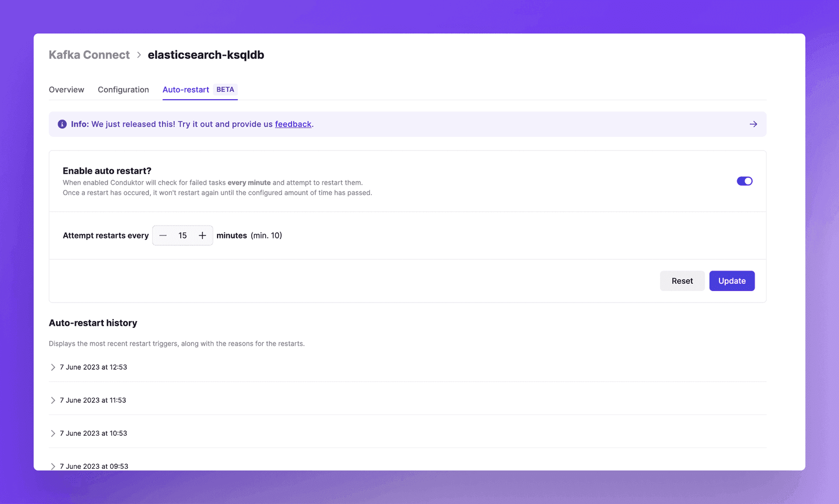Click the arrow icon in the info banner
Screen dimensions: 839x504
point(753,124)
